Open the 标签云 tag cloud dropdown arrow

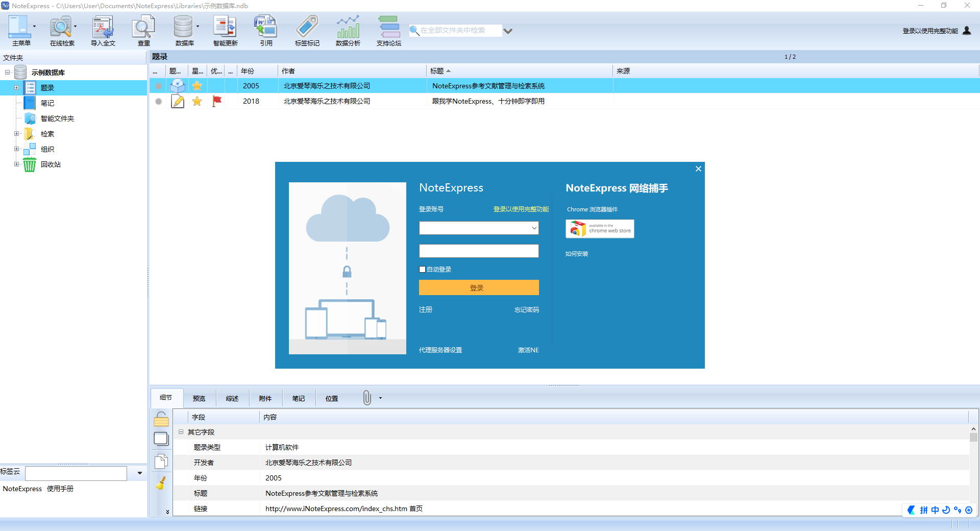tap(139, 473)
